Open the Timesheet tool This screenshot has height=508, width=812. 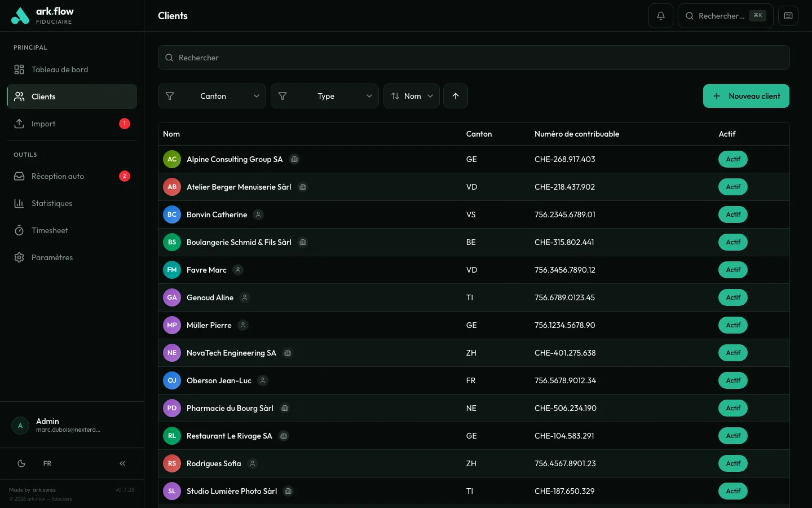[x=72, y=230]
